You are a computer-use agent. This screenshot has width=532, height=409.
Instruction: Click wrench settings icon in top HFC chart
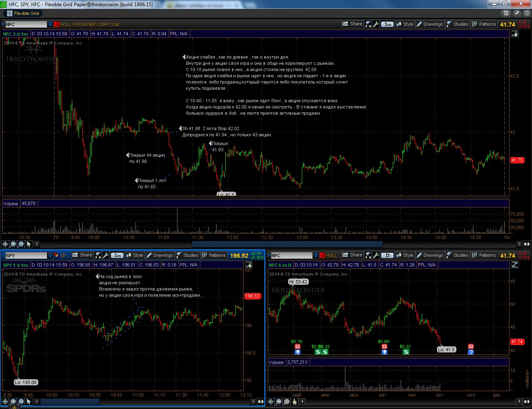pyautogui.click(x=376, y=24)
